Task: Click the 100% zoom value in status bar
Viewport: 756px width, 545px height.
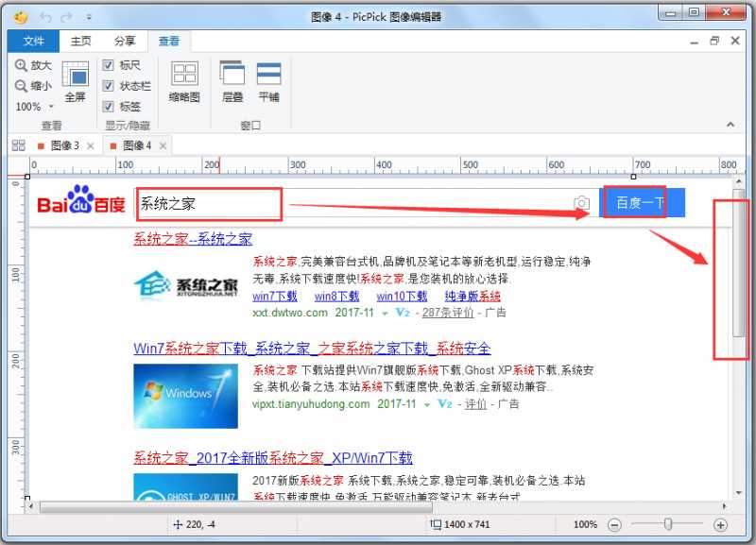Action: [x=585, y=524]
